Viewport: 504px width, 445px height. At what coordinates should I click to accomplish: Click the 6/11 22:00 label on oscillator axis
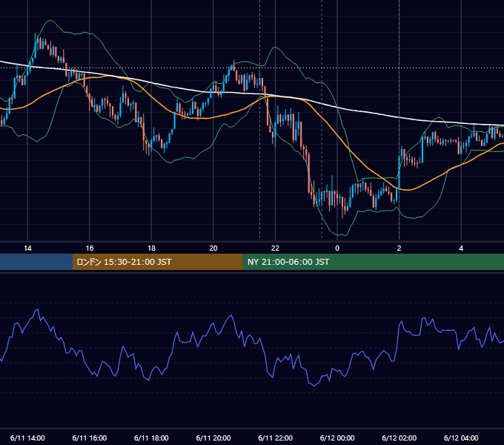click(275, 438)
